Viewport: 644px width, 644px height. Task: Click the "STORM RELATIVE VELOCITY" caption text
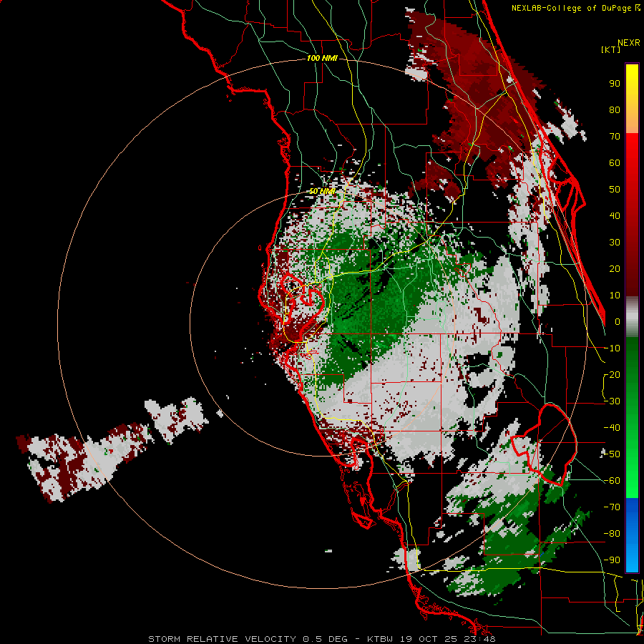(222, 639)
